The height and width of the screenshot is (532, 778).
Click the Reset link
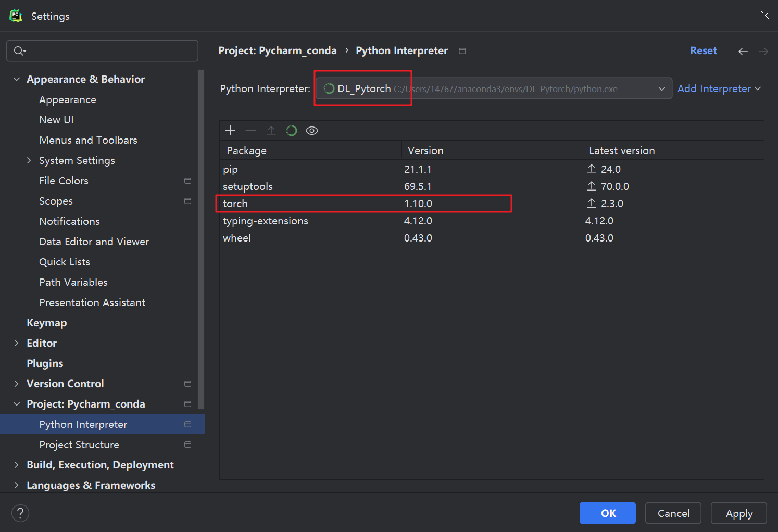pyautogui.click(x=703, y=50)
